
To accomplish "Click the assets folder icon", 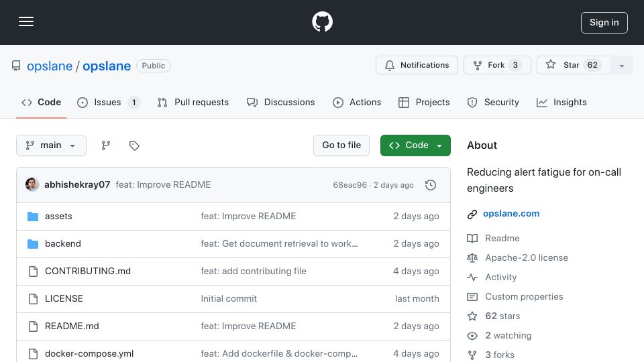I will (x=33, y=217).
